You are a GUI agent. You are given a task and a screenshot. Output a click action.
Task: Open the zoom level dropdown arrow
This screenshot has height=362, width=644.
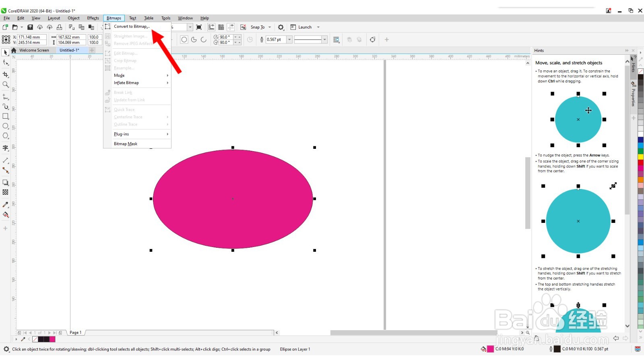pos(190,27)
